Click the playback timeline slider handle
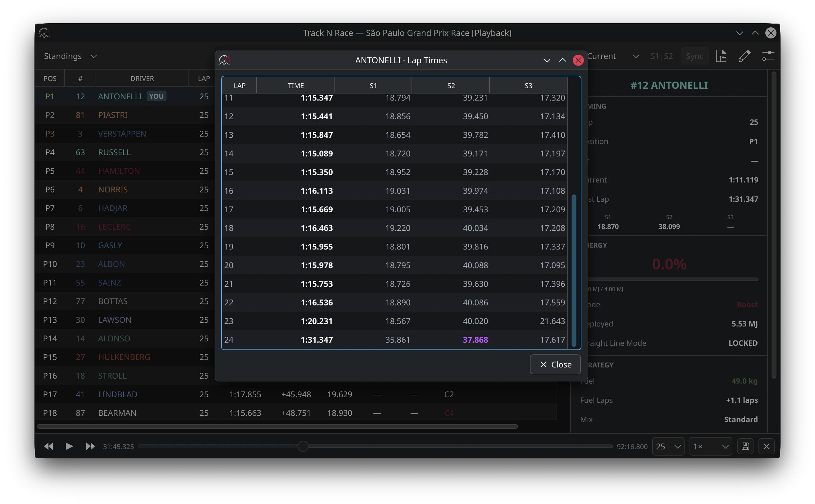Viewport: 815px width, 504px height. pyautogui.click(x=303, y=446)
